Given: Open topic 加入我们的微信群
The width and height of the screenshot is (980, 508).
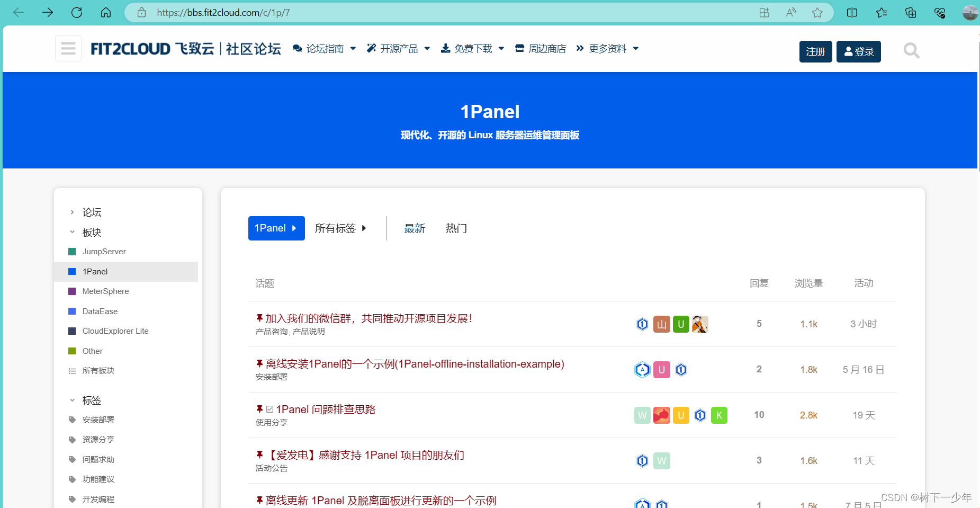Looking at the screenshot, I should click(x=368, y=318).
